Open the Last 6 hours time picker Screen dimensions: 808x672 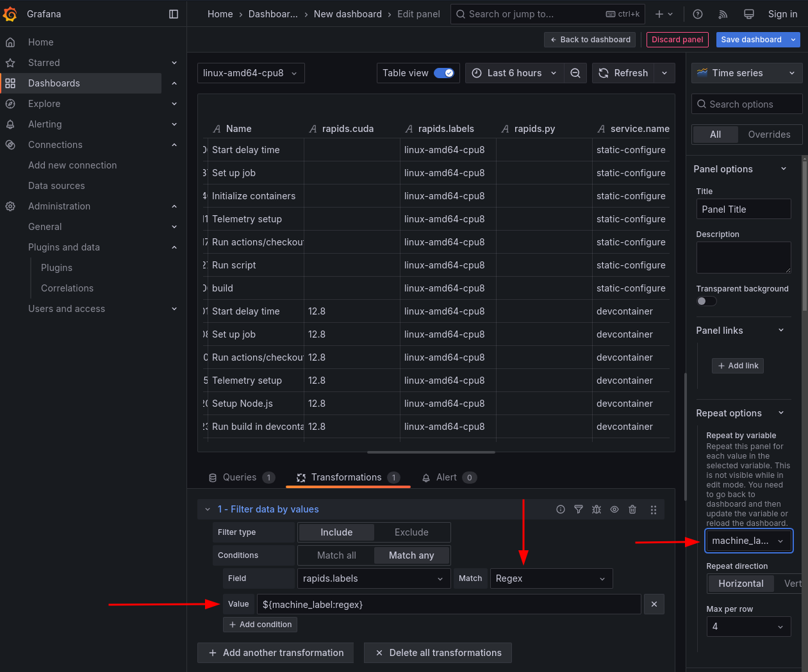515,73
